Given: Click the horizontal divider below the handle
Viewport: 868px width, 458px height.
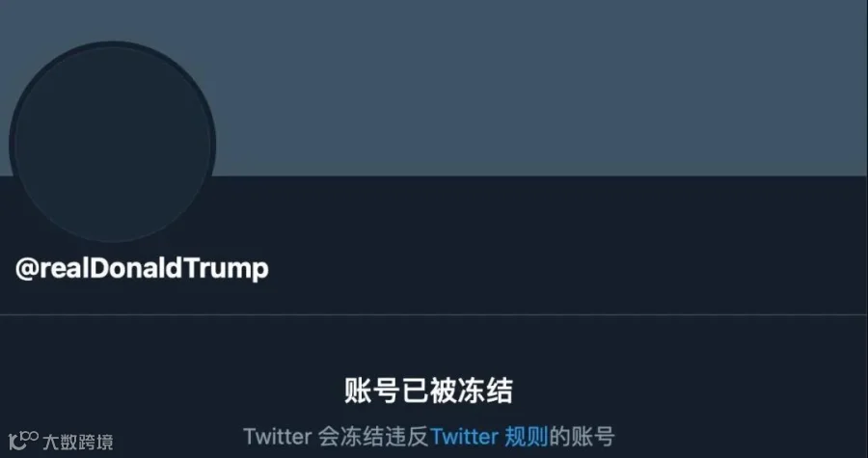Looking at the screenshot, I should coord(434,314).
